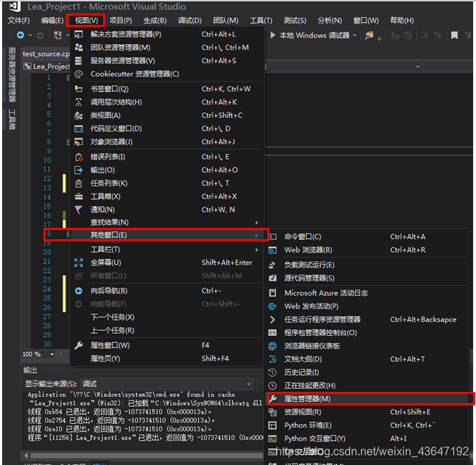This screenshot has width=476, height=465.
Task: Select 属性页(Y) menu entry
Action: click(166, 359)
